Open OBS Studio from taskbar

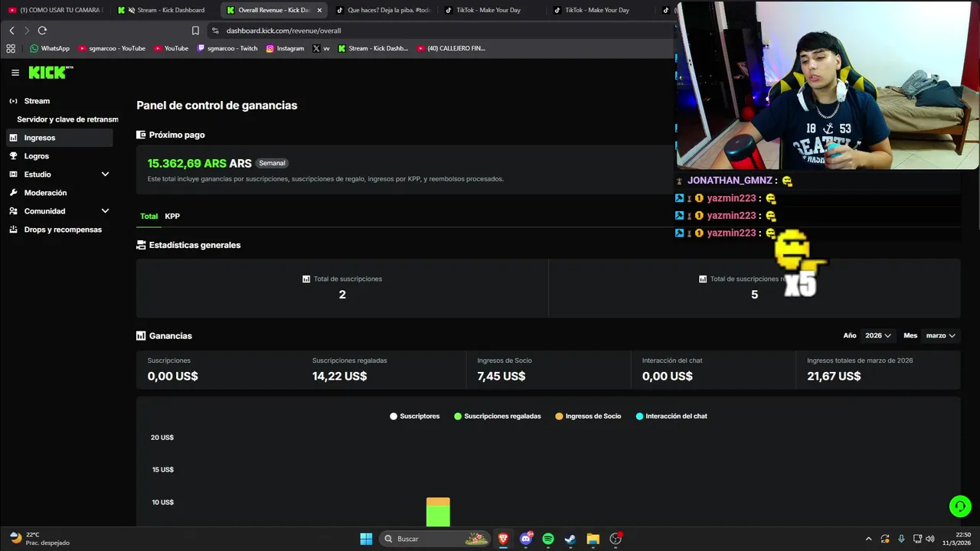(x=616, y=539)
